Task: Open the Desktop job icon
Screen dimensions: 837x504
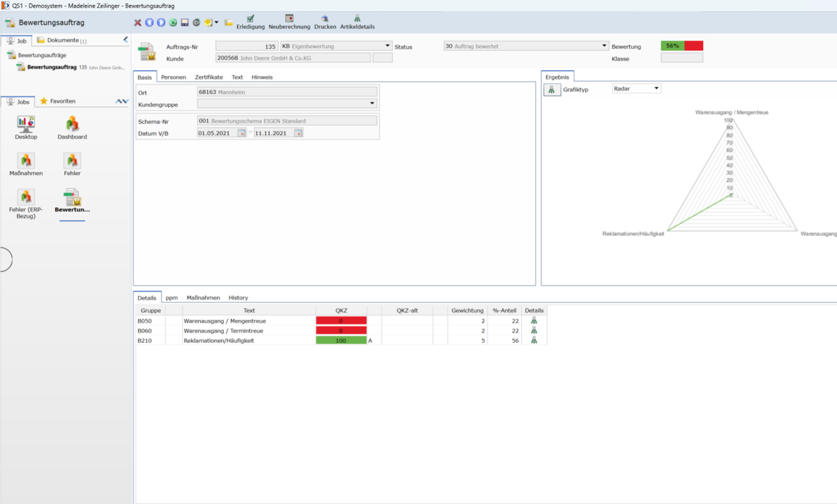Action: pos(26,128)
